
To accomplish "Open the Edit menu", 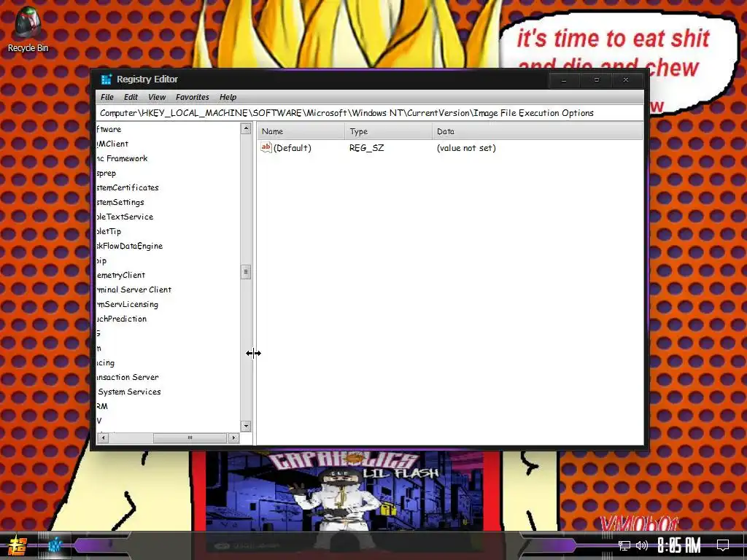I will coord(131,97).
